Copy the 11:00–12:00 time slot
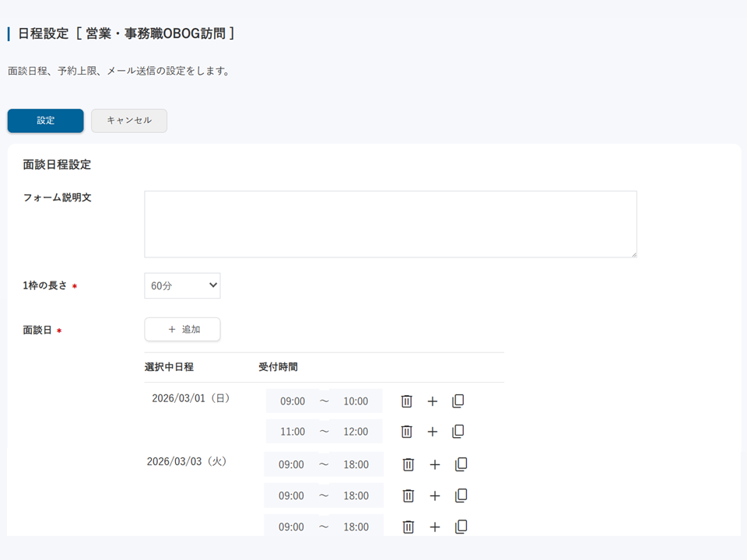Screen dimensions: 747x560 pyautogui.click(x=458, y=432)
